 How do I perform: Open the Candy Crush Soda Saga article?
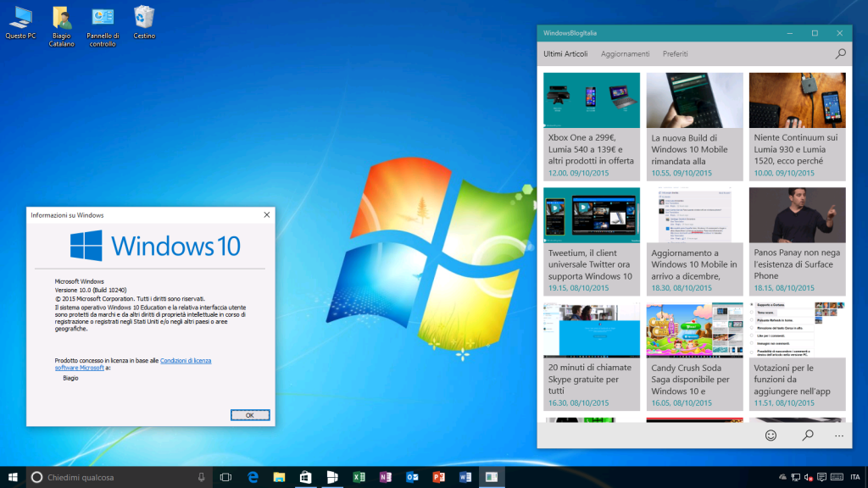[695, 357]
